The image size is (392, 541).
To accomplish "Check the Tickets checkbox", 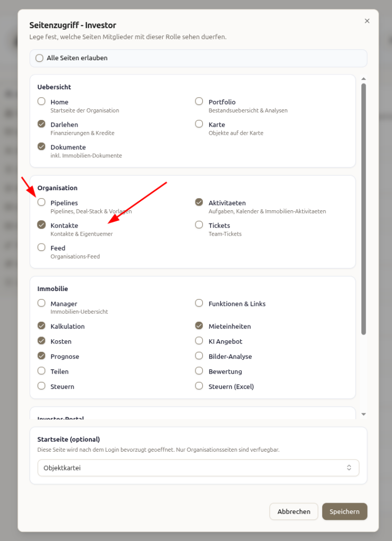I will (x=199, y=225).
